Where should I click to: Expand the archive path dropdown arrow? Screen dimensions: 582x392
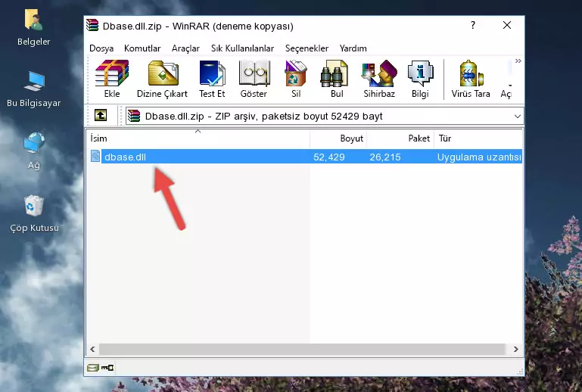[x=518, y=117]
